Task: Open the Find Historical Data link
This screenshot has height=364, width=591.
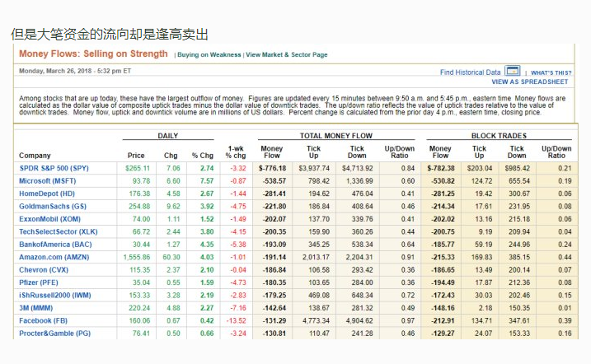Action: 470,72
